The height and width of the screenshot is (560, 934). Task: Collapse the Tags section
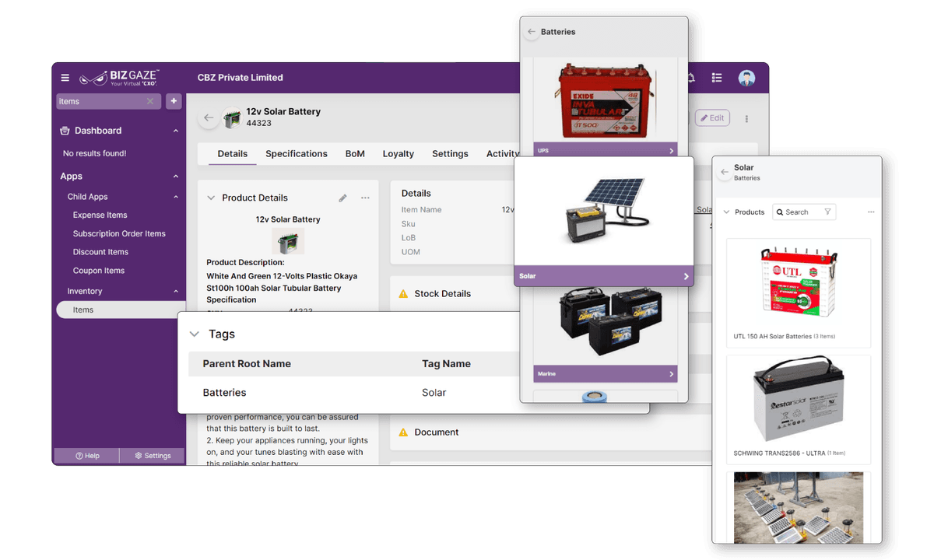[x=195, y=334]
